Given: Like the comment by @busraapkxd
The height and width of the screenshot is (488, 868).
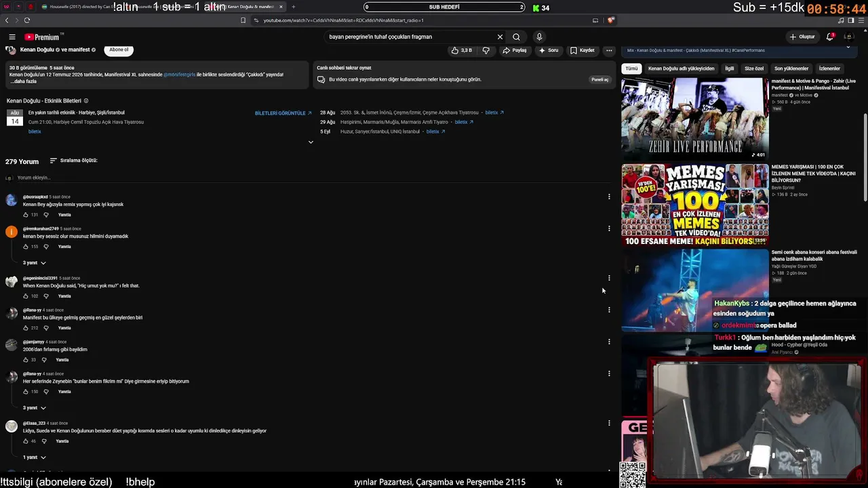Looking at the screenshot, I should (26, 215).
